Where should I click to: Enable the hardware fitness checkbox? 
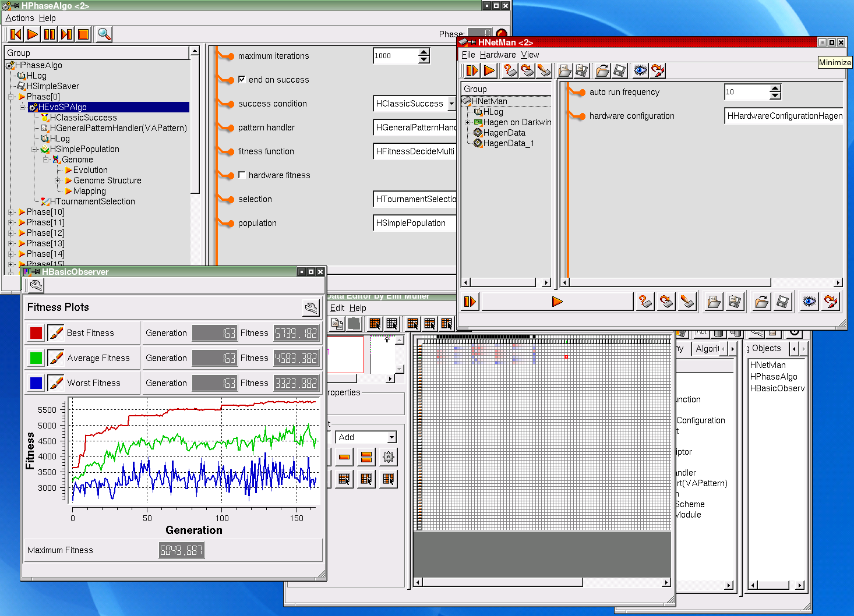click(242, 175)
